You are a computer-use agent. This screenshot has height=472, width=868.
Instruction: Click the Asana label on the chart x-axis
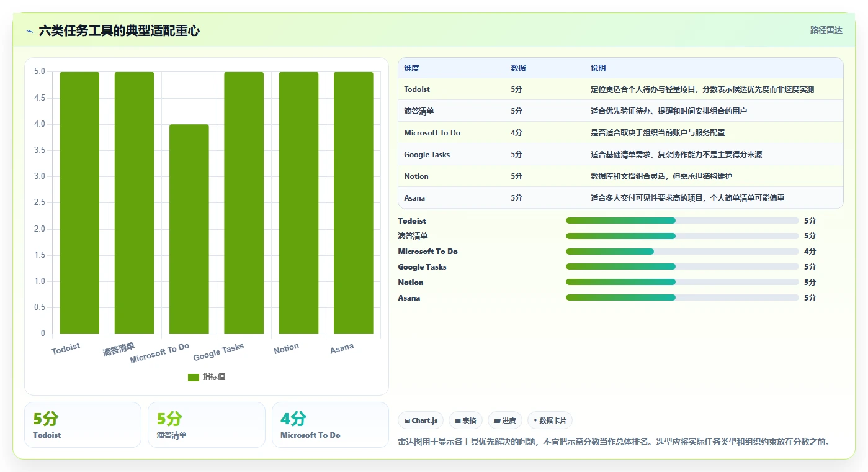(342, 348)
